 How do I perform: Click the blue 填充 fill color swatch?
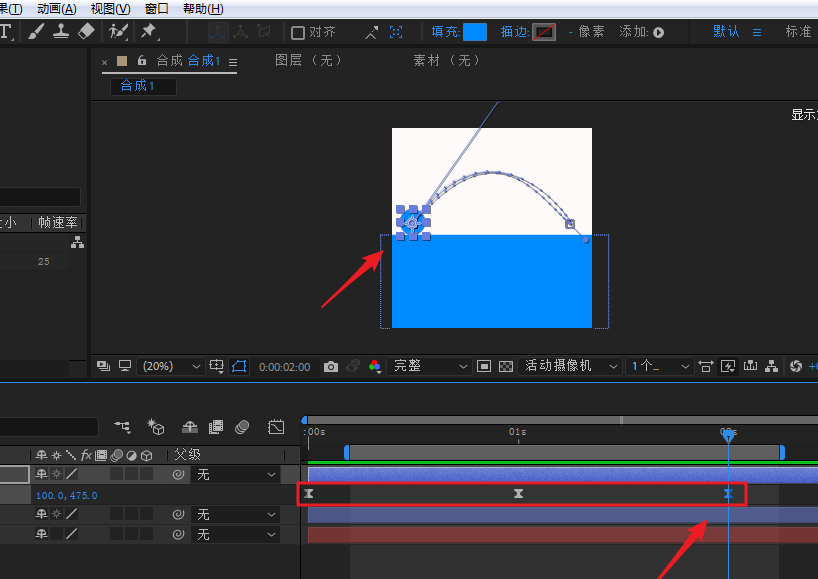475,32
